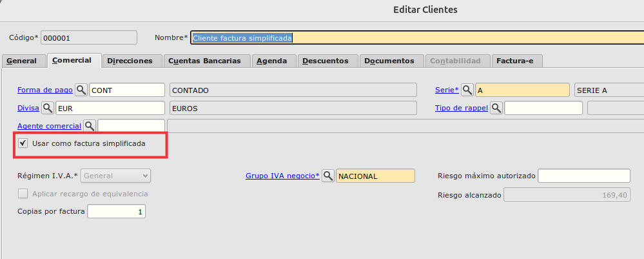The height and width of the screenshot is (259, 644).
Task: Click the Grupo IVA negocio link
Action: 282,176
